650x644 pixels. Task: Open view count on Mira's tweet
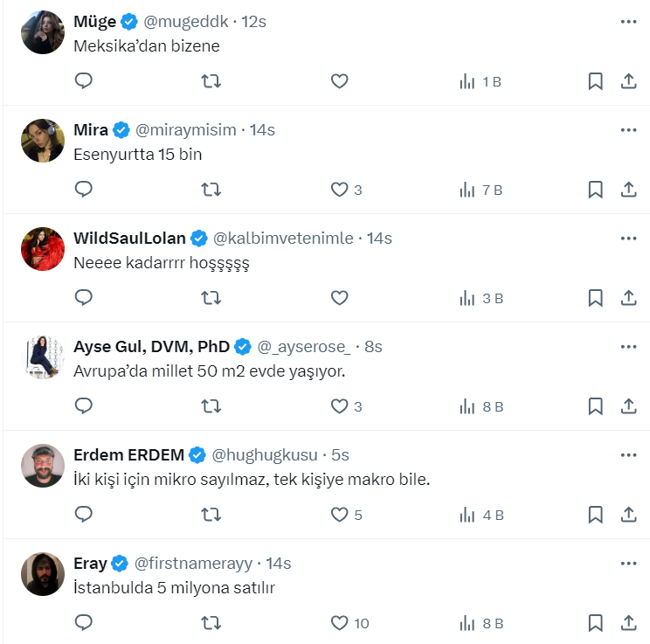(x=481, y=190)
